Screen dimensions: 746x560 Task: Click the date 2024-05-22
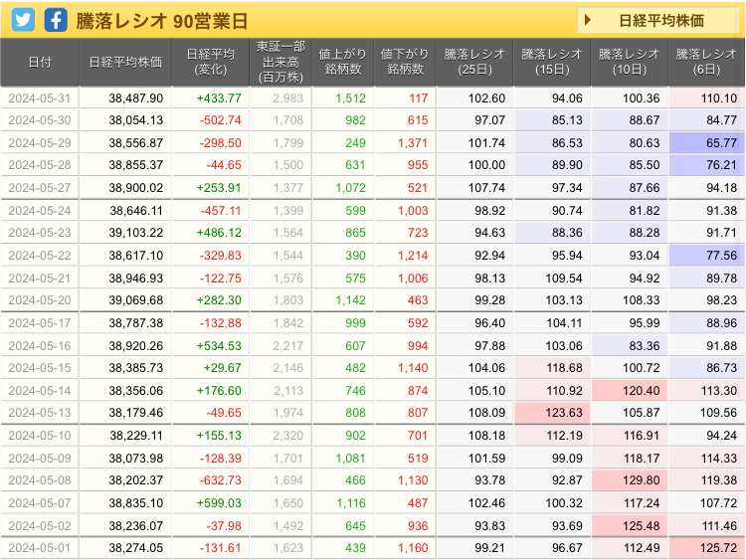(x=40, y=256)
